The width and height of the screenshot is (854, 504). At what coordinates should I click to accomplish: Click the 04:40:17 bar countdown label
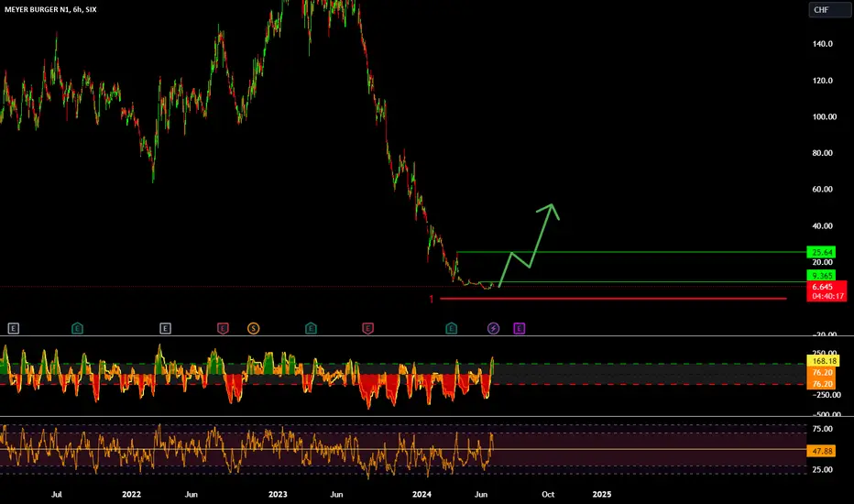pyautogui.click(x=827, y=296)
